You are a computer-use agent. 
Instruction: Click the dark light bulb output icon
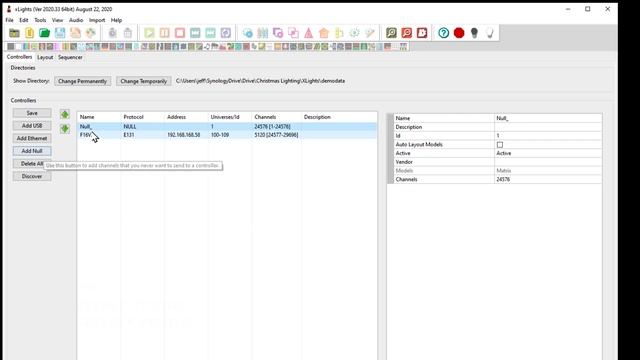474,33
